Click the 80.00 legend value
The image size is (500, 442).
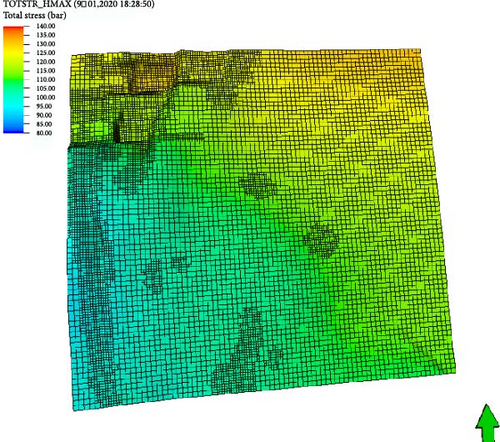pos(44,133)
